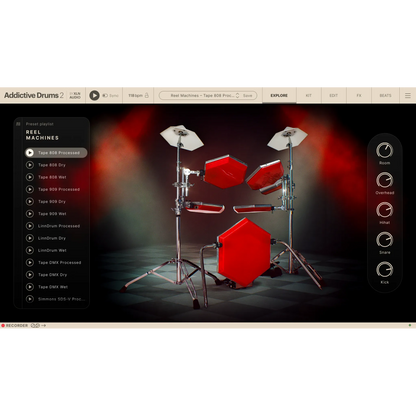The image size is (416, 416).
Task: Select the 'Tape DMX Dry' preset name
Action: (x=52, y=275)
